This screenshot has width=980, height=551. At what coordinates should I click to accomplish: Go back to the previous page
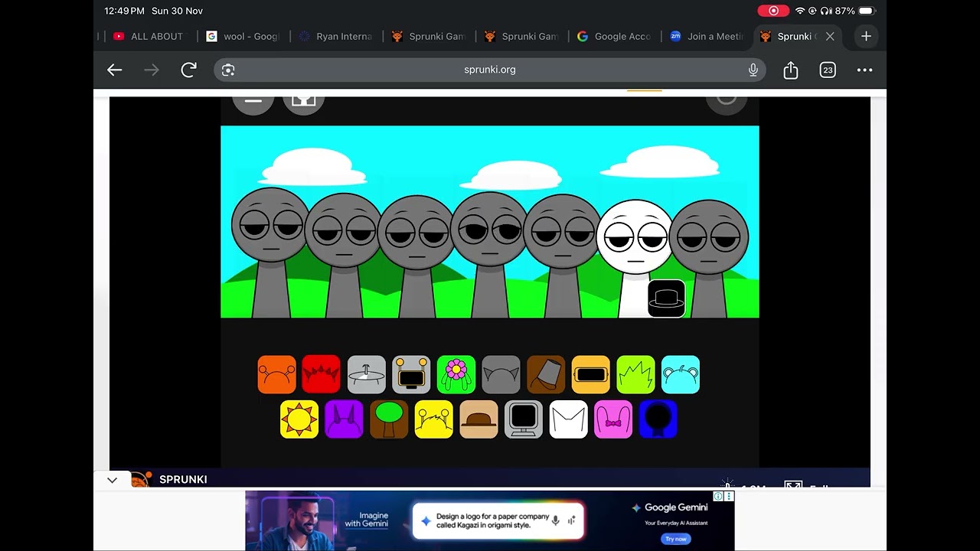pyautogui.click(x=115, y=70)
